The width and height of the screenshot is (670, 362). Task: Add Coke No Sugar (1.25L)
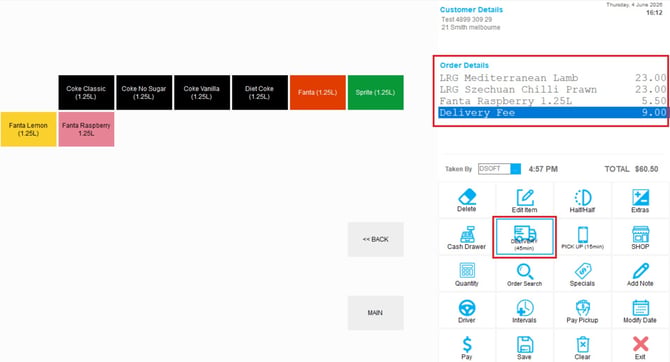144,92
